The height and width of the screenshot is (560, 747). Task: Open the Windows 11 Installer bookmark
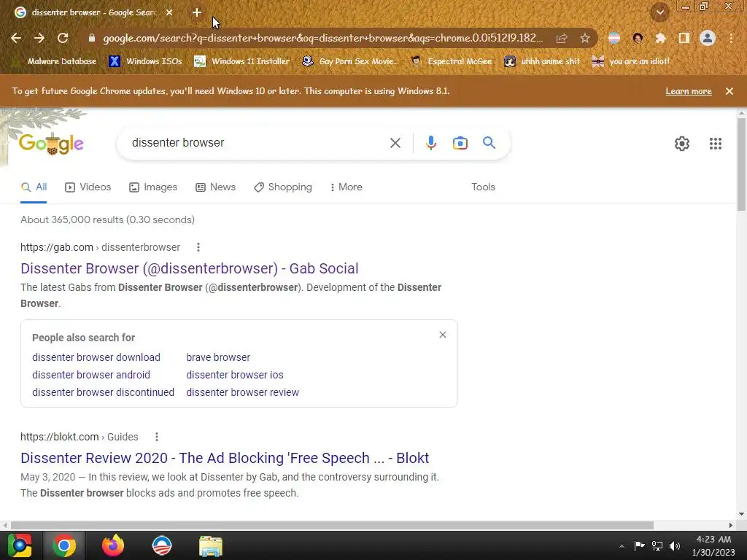pyautogui.click(x=242, y=61)
